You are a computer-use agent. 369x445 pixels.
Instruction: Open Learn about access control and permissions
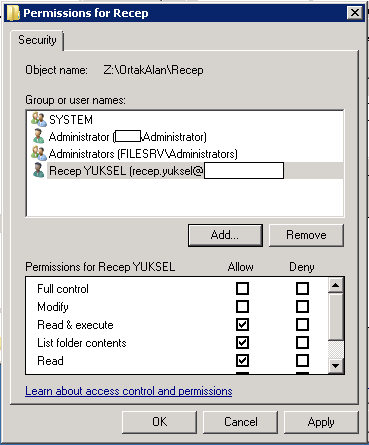(x=129, y=391)
